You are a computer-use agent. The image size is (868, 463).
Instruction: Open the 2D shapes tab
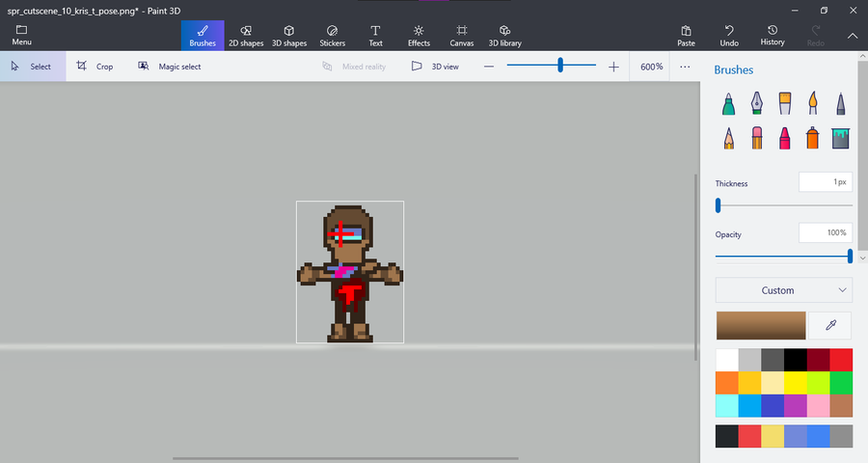246,36
